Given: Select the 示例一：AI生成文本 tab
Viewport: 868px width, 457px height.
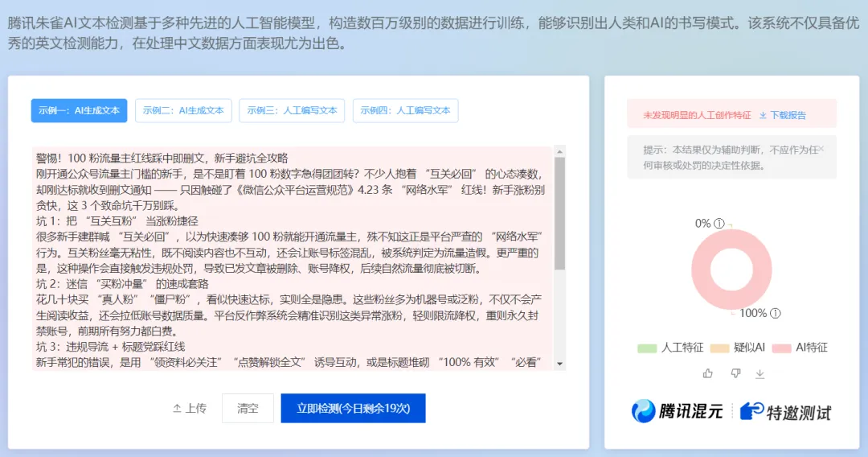Looking at the screenshot, I should [x=79, y=111].
